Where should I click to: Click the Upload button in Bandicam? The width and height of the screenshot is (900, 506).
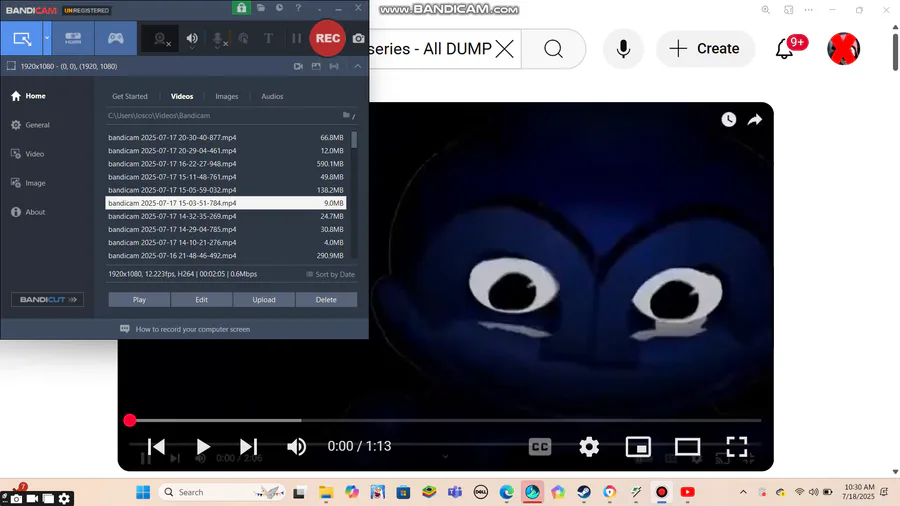(x=264, y=299)
